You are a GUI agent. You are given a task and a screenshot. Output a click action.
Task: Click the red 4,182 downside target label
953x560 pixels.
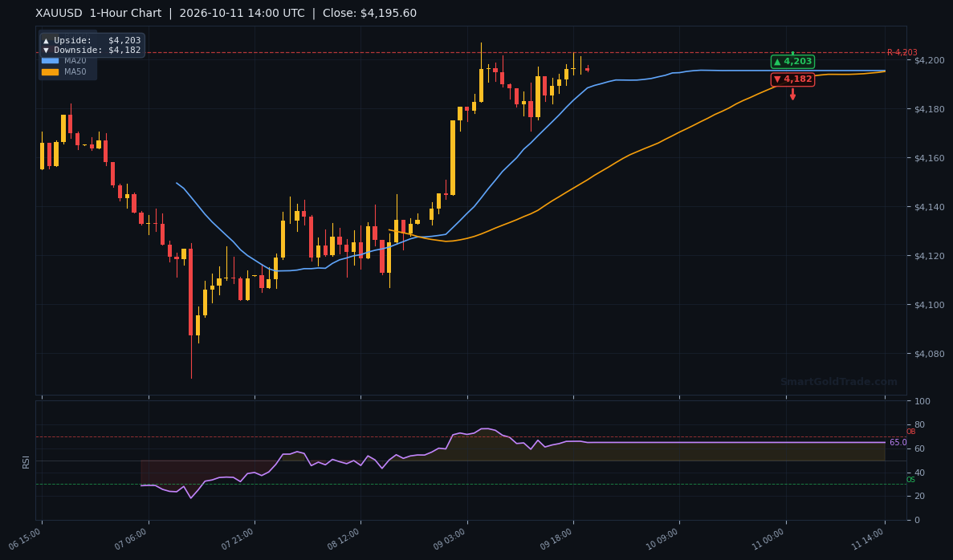point(792,79)
